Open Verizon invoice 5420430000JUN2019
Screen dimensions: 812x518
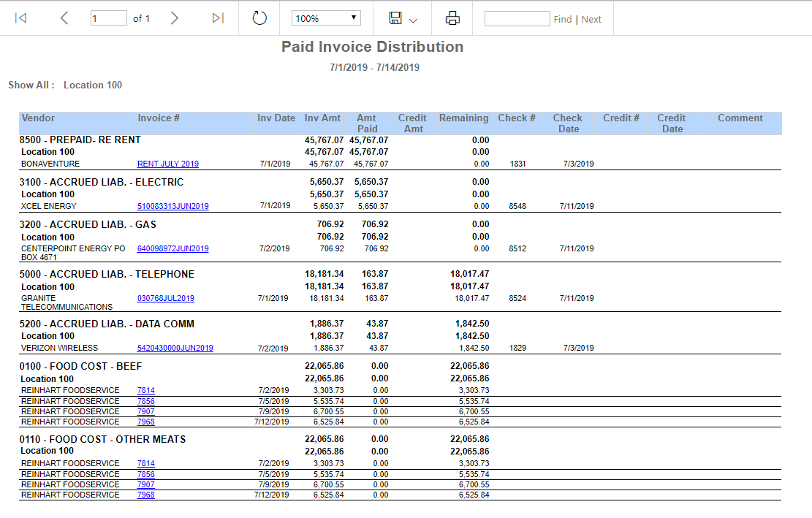[x=175, y=348]
